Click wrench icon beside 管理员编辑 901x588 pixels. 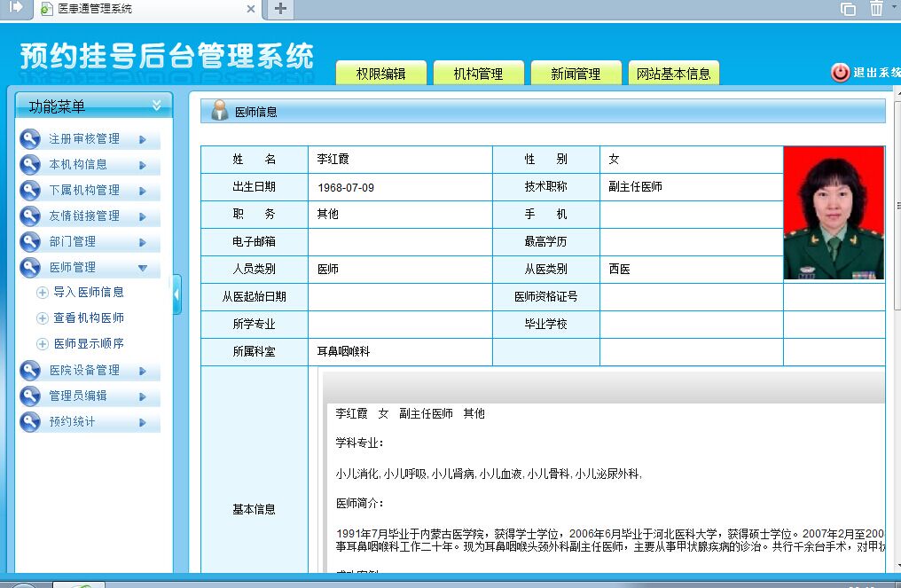coord(30,396)
